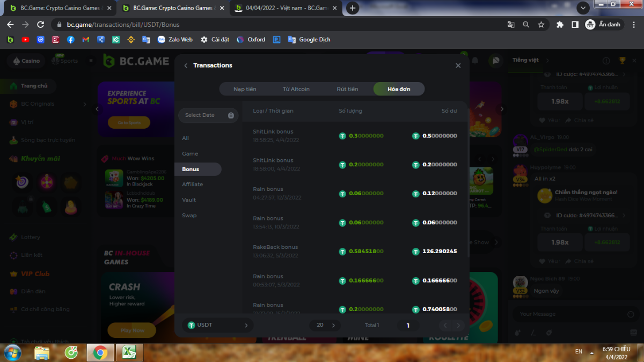This screenshot has height=362, width=644.
Task: Open the Google Dịch bookmark
Action: pos(309,40)
